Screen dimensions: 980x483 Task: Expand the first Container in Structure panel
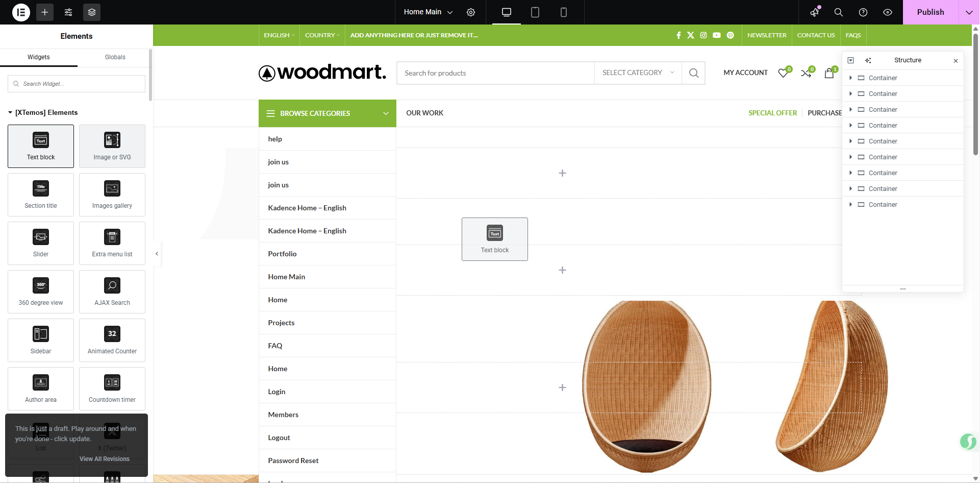click(x=850, y=78)
